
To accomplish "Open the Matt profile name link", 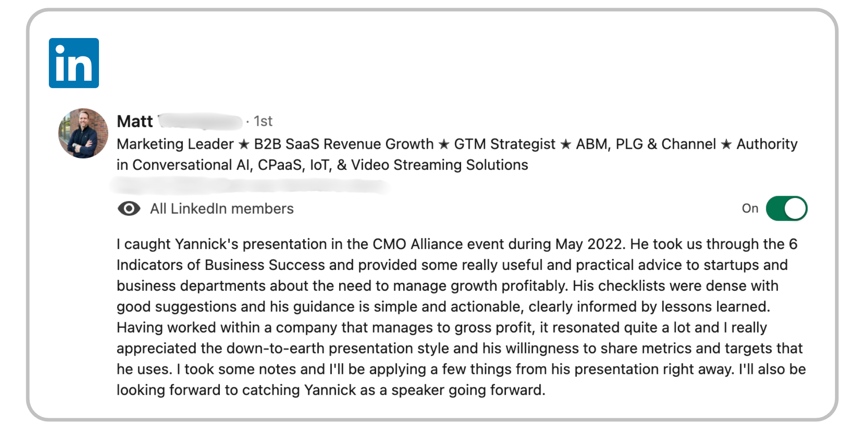I will coord(135,121).
